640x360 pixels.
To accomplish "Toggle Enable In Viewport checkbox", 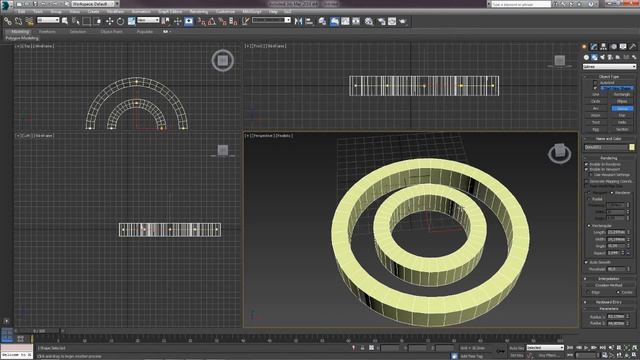I will click(x=587, y=169).
